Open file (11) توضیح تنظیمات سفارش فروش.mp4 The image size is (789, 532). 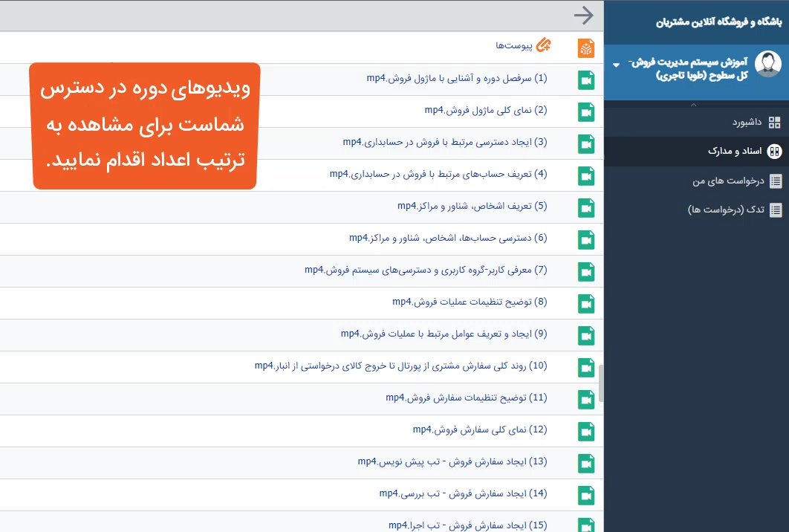click(467, 398)
